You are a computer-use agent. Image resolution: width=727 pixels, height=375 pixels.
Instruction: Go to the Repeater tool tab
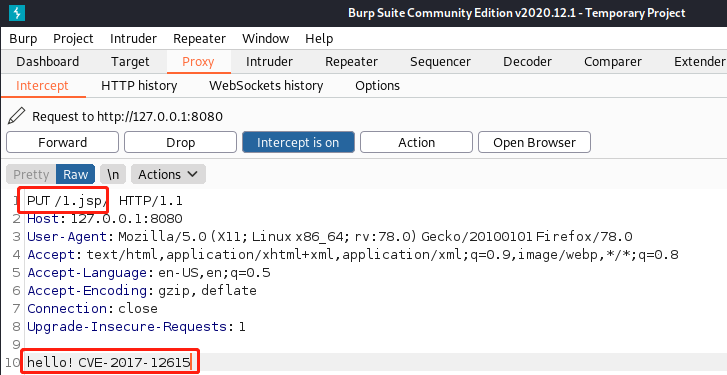coord(351,62)
